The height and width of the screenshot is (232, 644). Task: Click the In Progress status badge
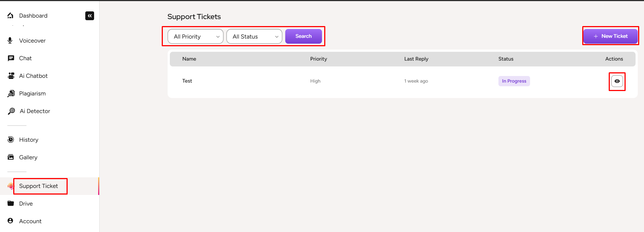point(514,81)
